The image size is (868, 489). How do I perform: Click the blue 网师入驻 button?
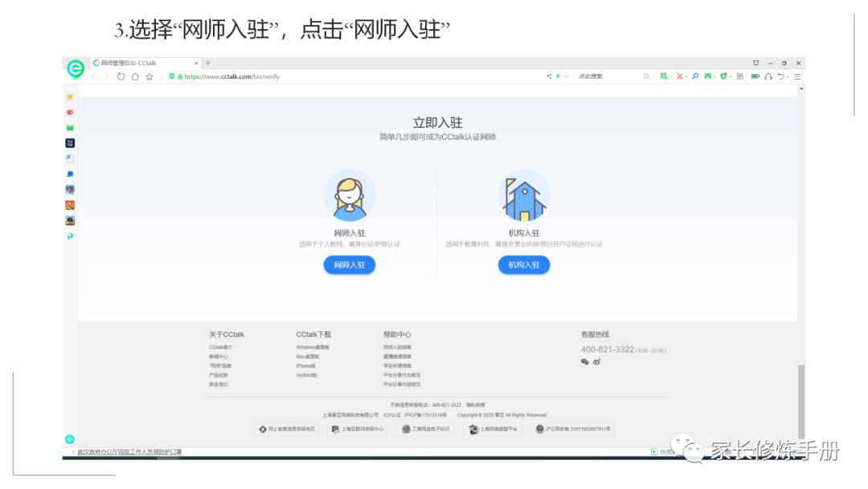(350, 265)
